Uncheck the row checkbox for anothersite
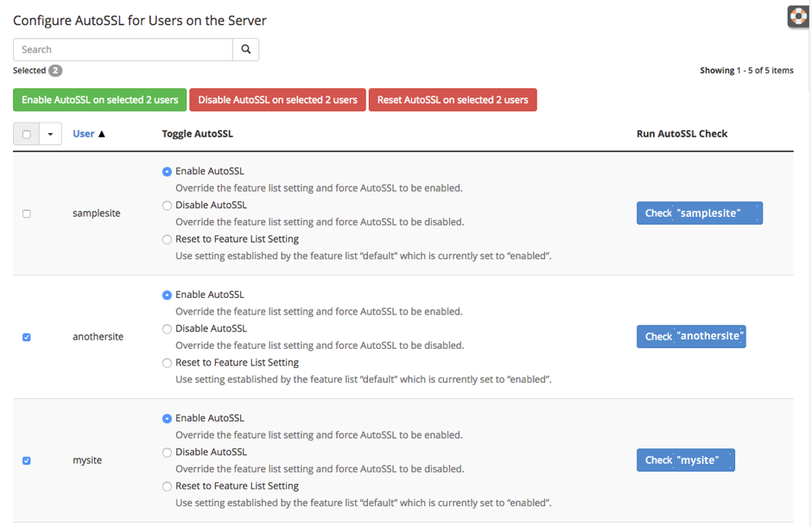The width and height of the screenshot is (812, 526). pyautogui.click(x=26, y=337)
